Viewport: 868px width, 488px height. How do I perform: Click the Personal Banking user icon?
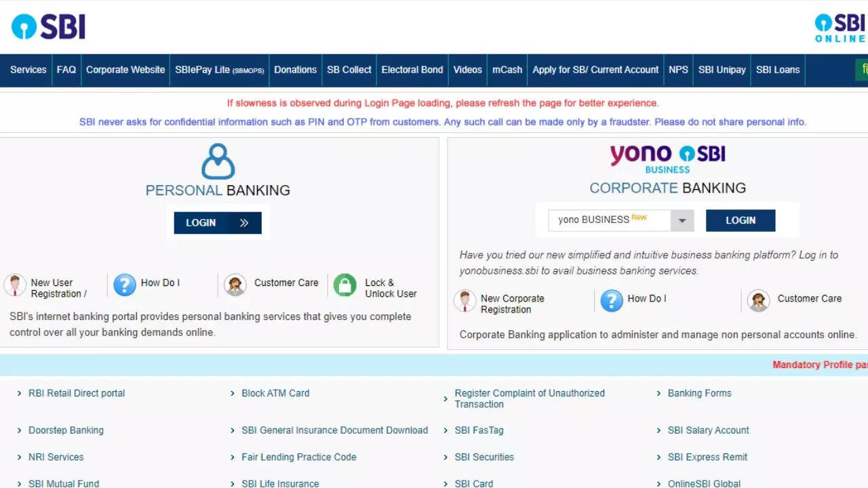pos(218,161)
